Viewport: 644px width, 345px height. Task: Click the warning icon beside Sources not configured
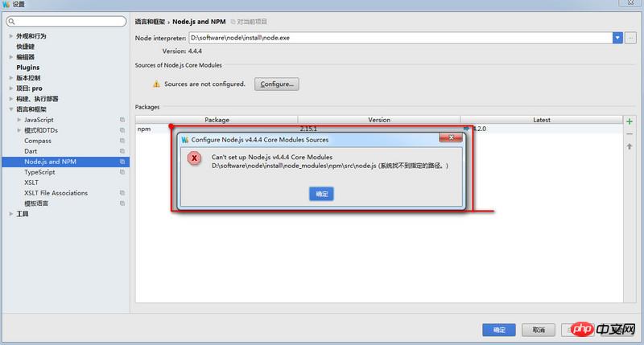[156, 84]
